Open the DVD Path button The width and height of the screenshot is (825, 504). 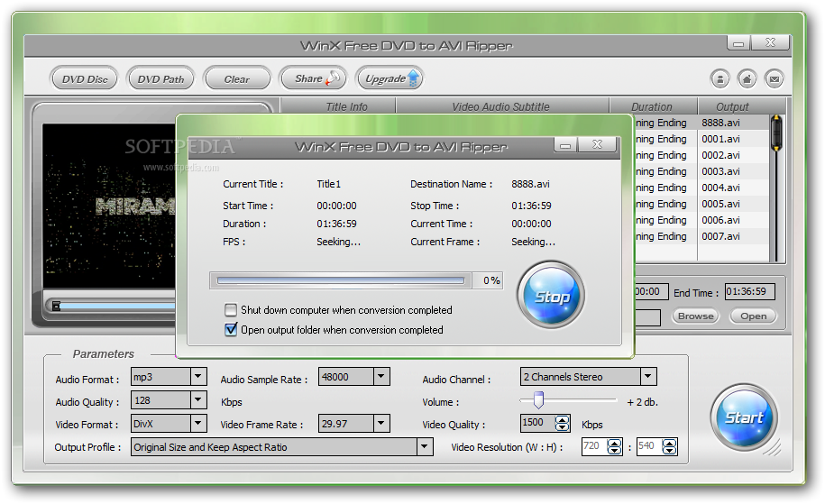160,79
